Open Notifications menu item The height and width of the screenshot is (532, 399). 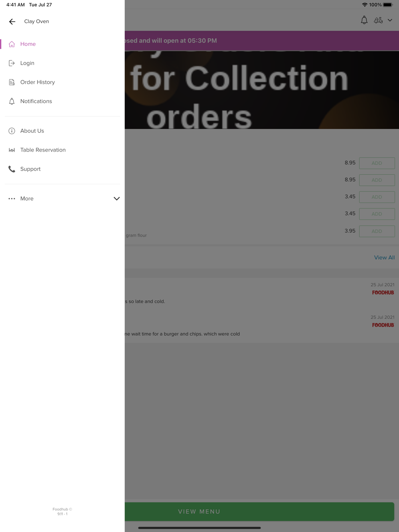62,101
